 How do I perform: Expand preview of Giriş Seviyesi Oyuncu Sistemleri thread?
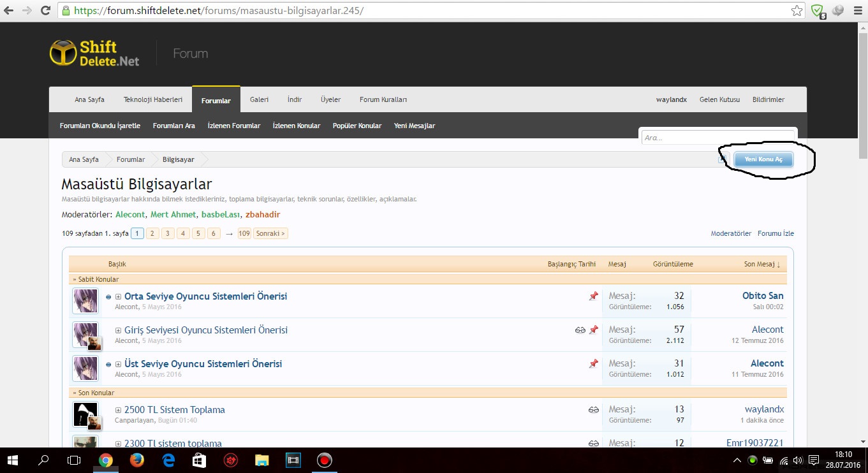[118, 331]
